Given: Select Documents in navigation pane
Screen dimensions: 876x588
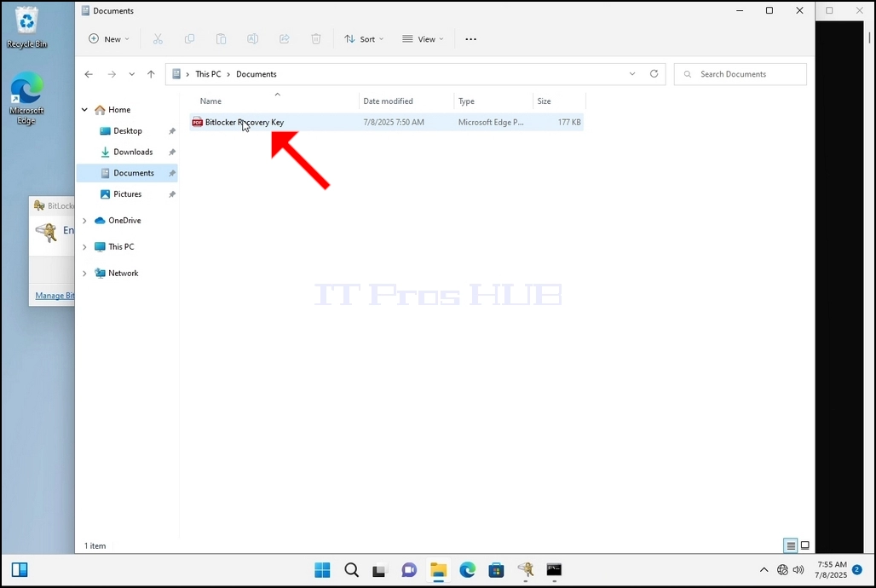Looking at the screenshot, I should tap(127, 173).
